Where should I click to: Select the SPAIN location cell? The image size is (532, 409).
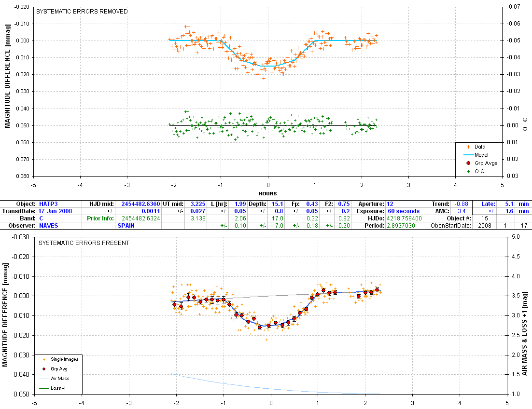point(126,226)
